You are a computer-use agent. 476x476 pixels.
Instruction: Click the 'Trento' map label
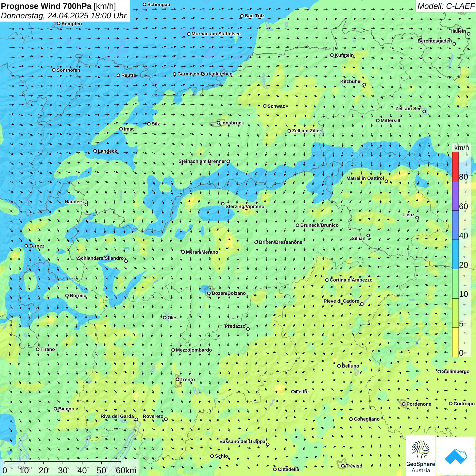click(188, 379)
